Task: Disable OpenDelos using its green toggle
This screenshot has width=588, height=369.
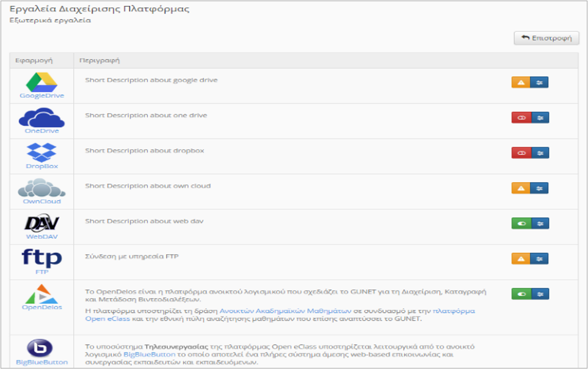Action: point(520,294)
